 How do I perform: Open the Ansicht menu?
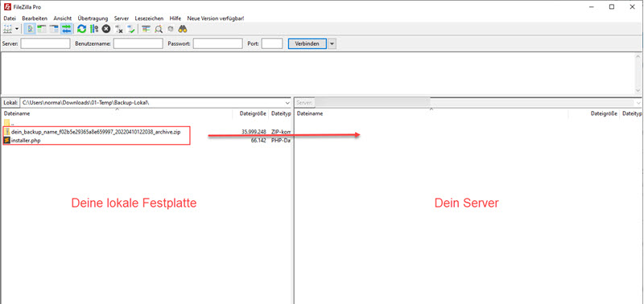click(x=63, y=18)
